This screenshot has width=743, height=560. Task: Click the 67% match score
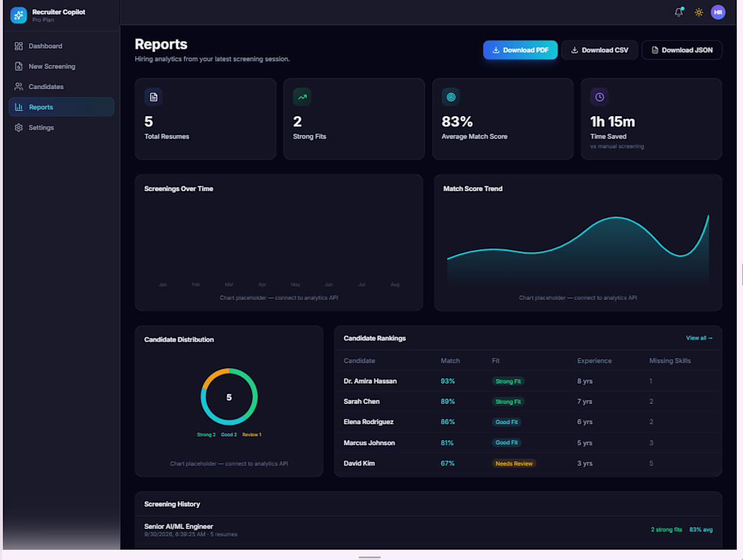pyautogui.click(x=448, y=463)
